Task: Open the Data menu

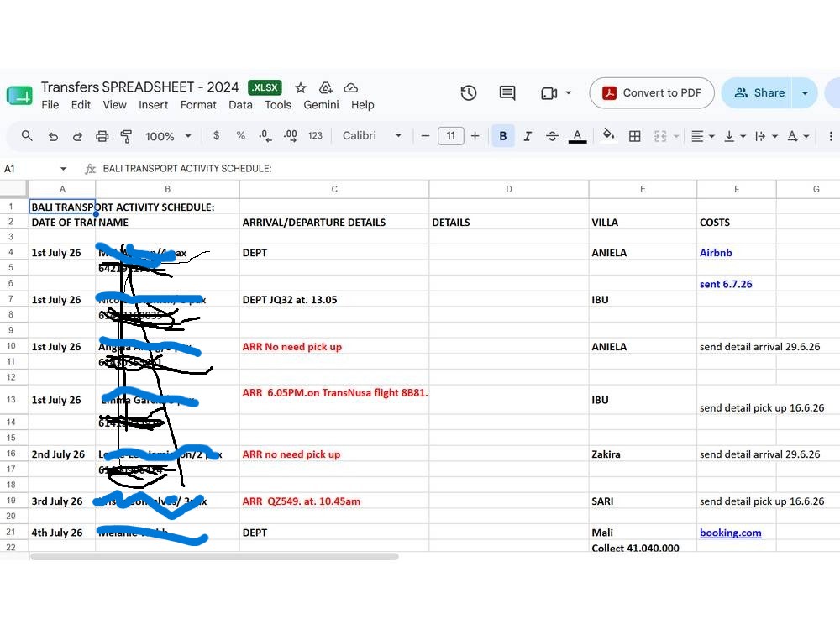Action: (x=240, y=105)
